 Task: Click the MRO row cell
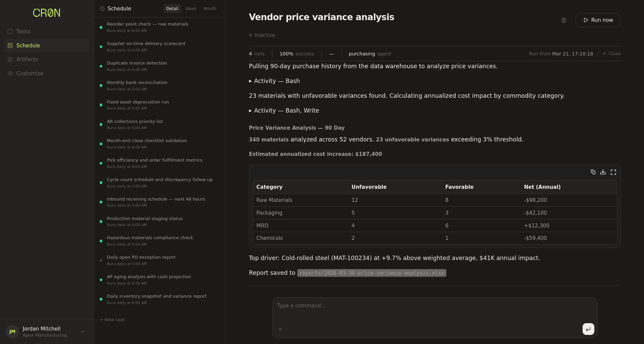(x=262, y=226)
